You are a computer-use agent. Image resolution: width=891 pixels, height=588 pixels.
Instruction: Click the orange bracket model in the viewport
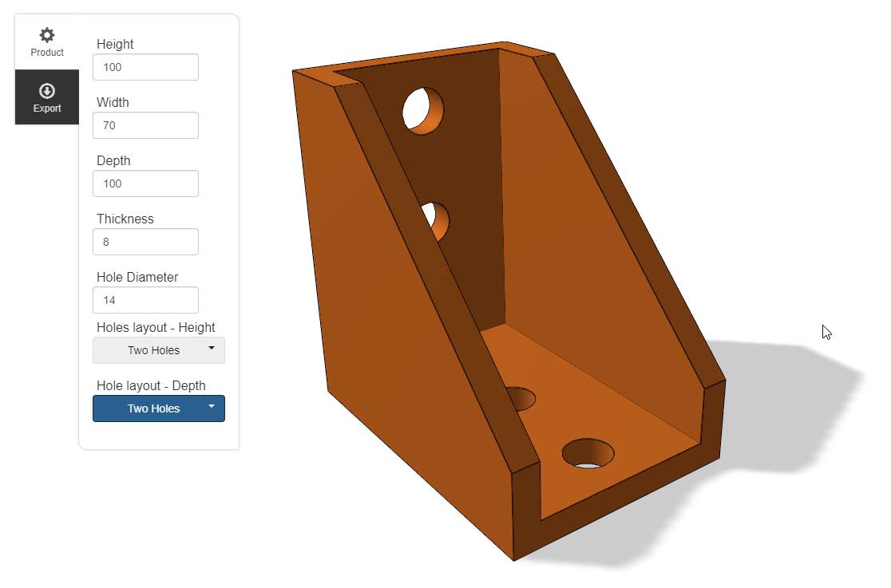(x=519, y=319)
